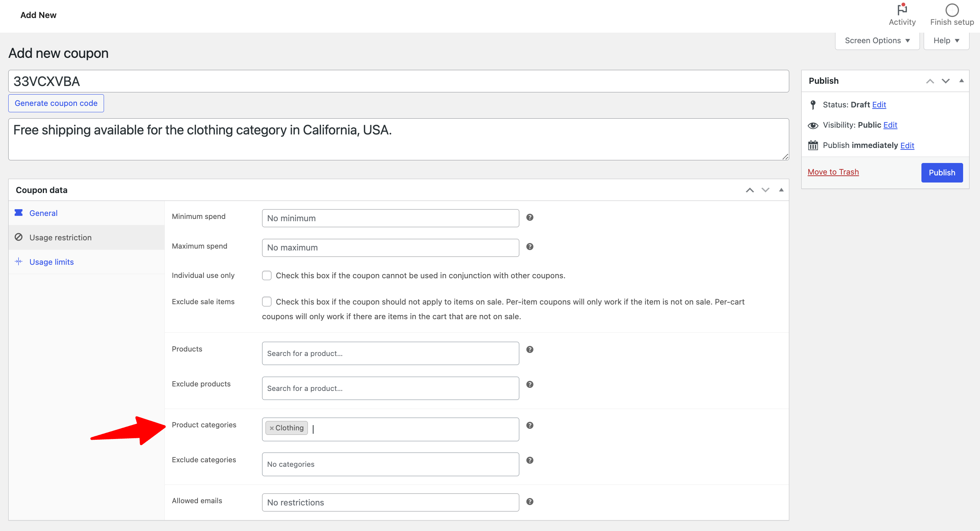
Task: Click the Usage limits icon
Action: pyautogui.click(x=18, y=261)
